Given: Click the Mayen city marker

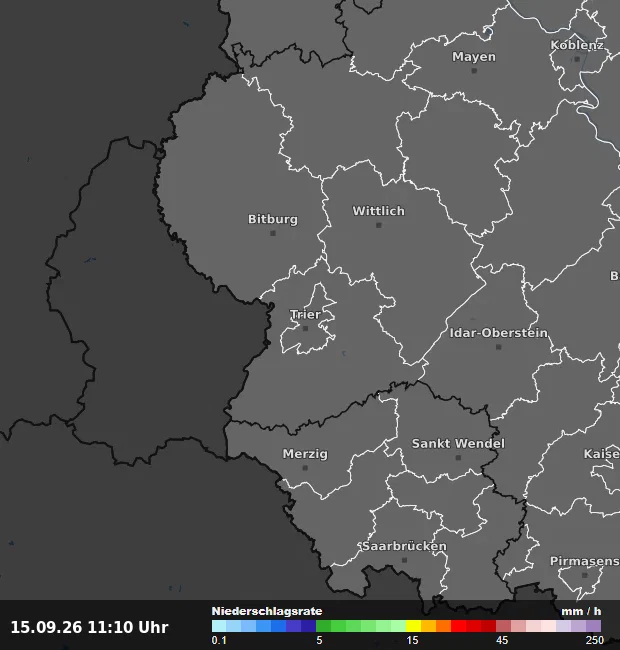Looking at the screenshot, I should (x=474, y=71).
